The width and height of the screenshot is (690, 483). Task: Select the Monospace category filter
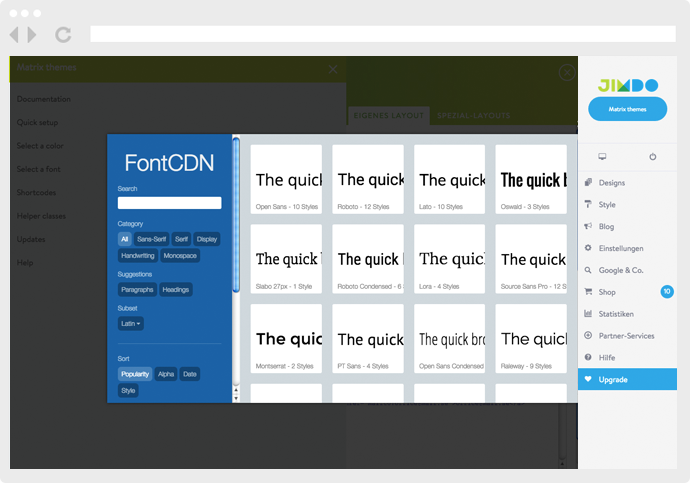pyautogui.click(x=180, y=256)
